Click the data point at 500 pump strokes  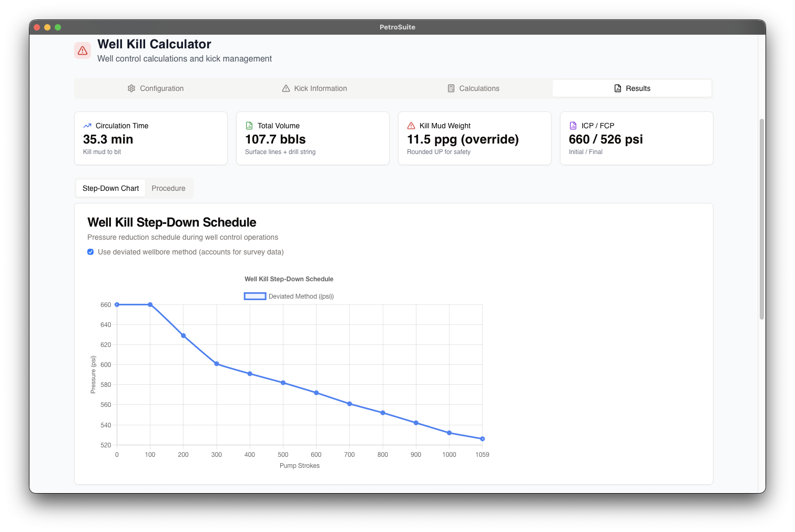[x=283, y=382]
